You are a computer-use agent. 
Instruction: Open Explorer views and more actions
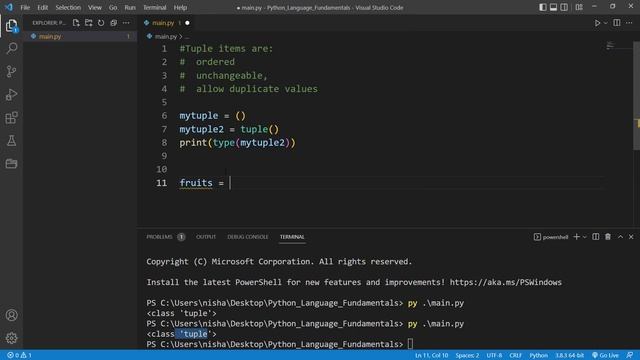tap(126, 23)
